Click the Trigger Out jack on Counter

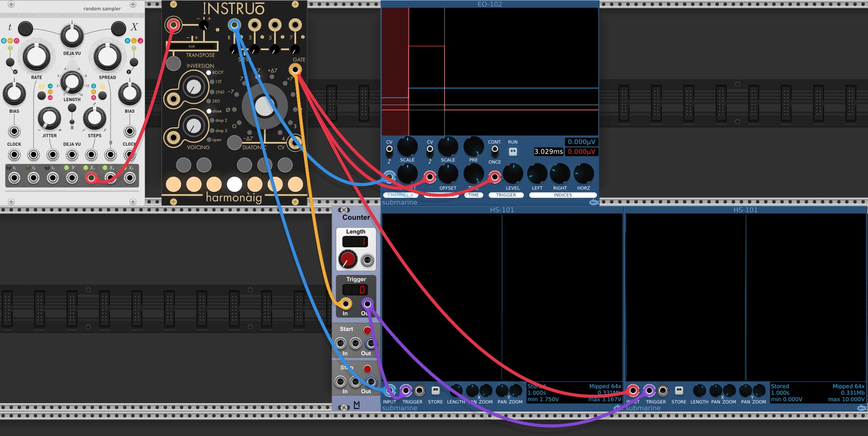pos(368,303)
